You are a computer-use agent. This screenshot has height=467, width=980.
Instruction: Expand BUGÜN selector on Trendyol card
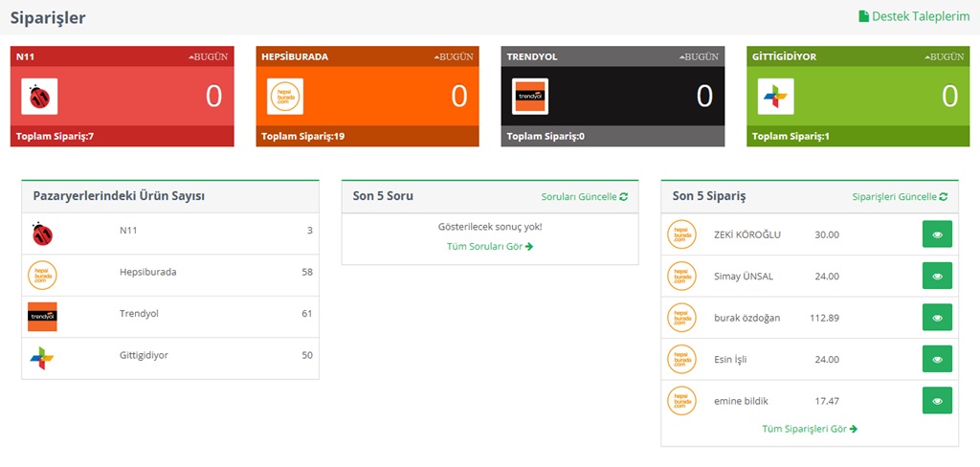pyautogui.click(x=699, y=56)
